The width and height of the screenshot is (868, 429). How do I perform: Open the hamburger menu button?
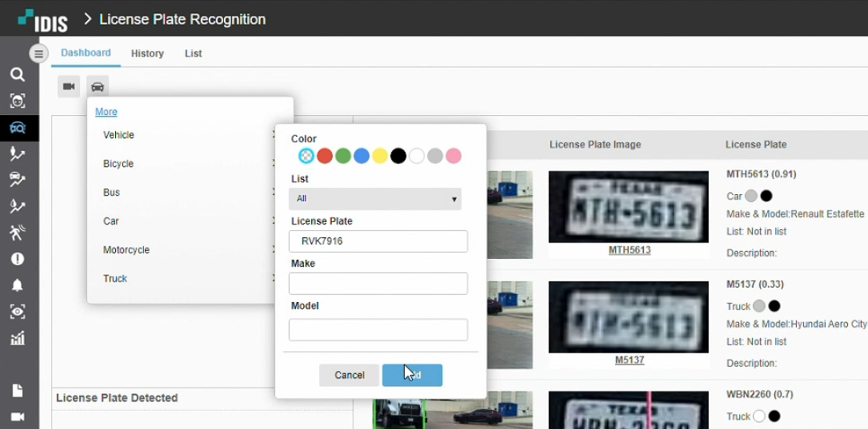(39, 54)
